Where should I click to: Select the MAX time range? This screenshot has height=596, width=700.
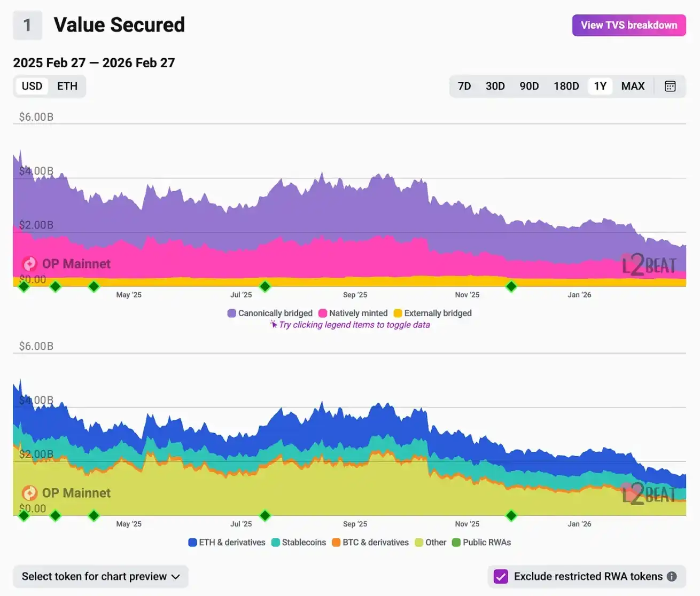pyautogui.click(x=633, y=86)
